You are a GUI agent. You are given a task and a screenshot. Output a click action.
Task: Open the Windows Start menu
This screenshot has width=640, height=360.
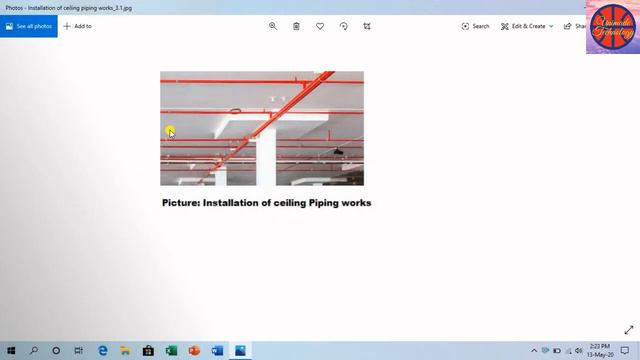click(x=11, y=351)
